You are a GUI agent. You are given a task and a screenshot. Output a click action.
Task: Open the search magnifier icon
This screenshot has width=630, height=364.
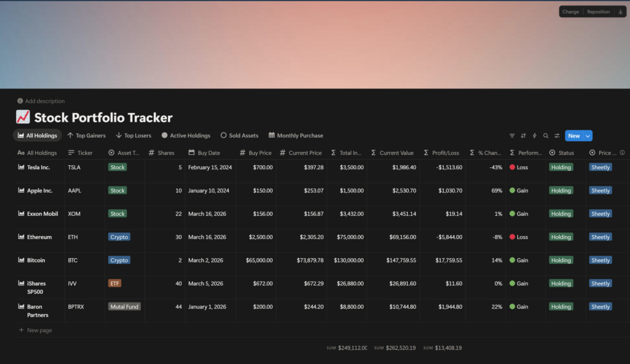coord(546,136)
